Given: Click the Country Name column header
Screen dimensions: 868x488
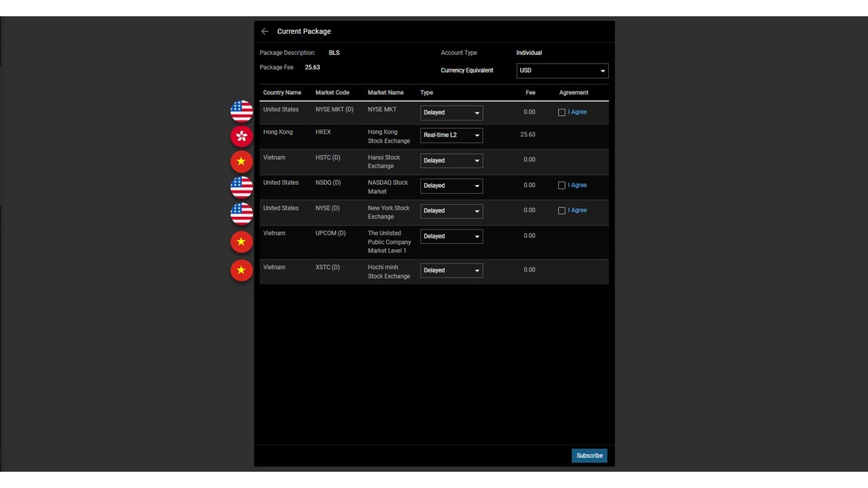Looking at the screenshot, I should point(282,93).
